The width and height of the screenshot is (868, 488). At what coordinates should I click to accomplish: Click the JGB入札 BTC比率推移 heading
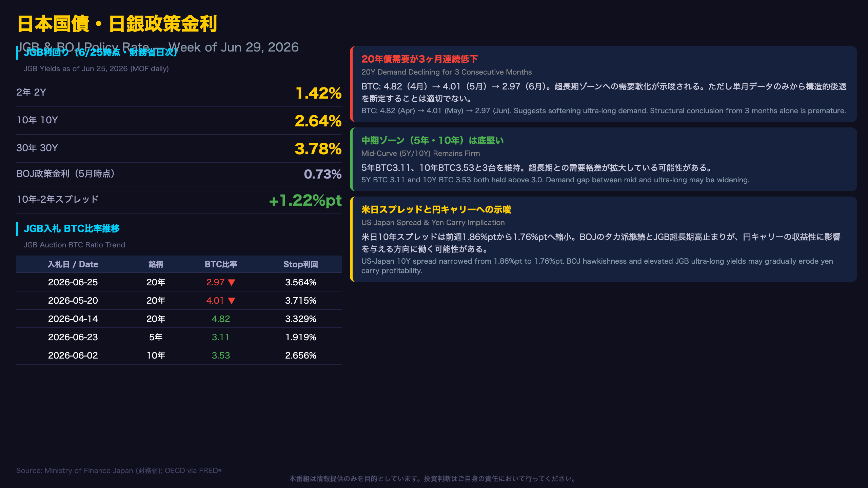[x=72, y=229]
